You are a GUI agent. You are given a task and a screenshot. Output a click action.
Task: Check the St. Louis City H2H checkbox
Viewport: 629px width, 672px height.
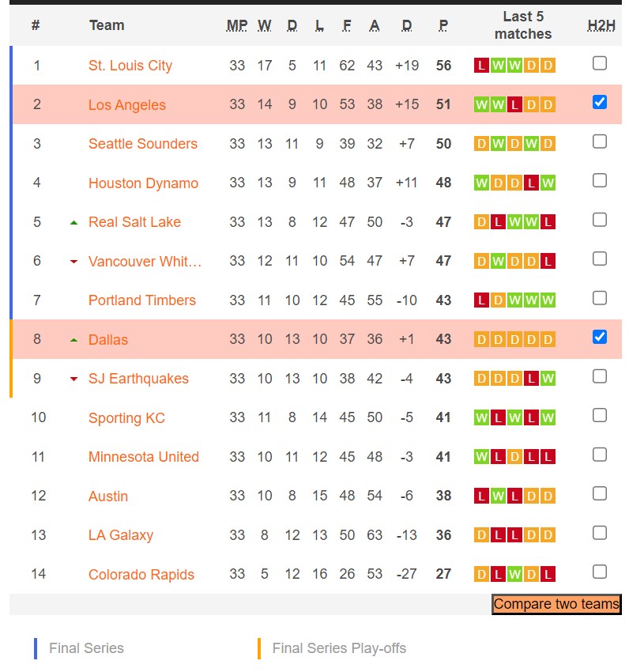coord(600,63)
